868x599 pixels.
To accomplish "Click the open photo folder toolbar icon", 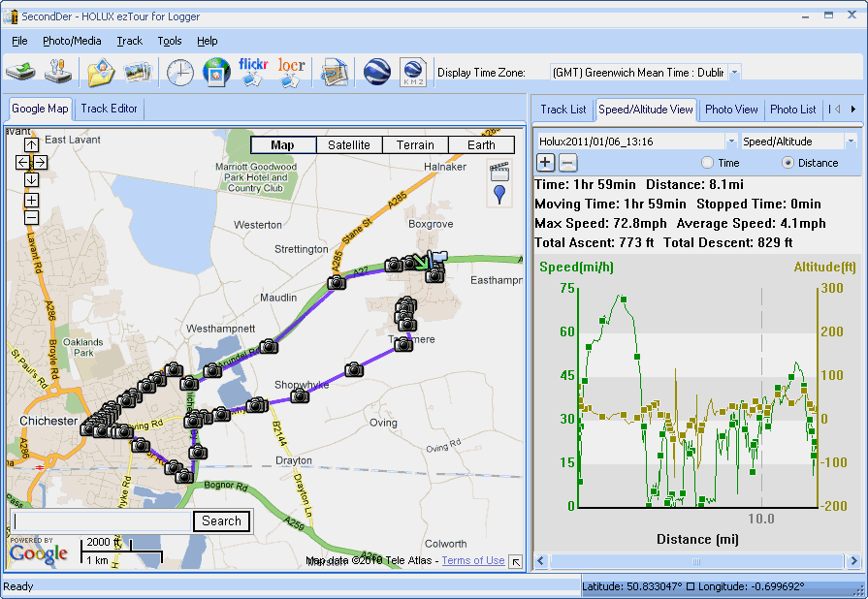I will 100,72.
